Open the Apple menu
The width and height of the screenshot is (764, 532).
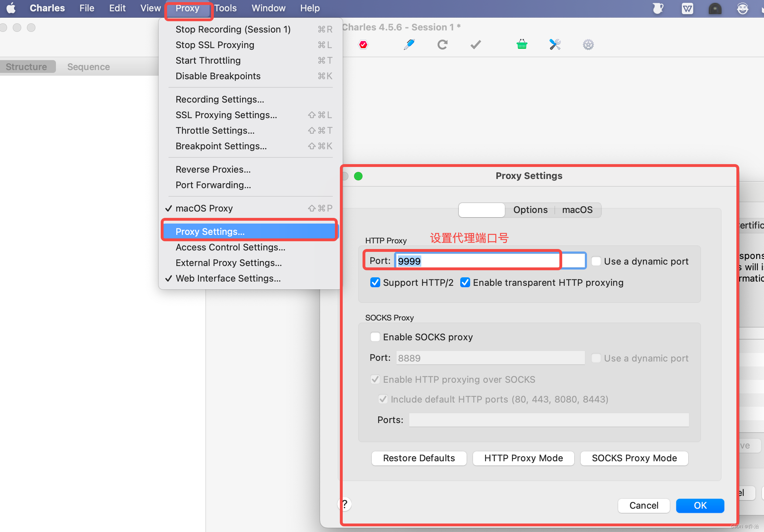click(11, 8)
